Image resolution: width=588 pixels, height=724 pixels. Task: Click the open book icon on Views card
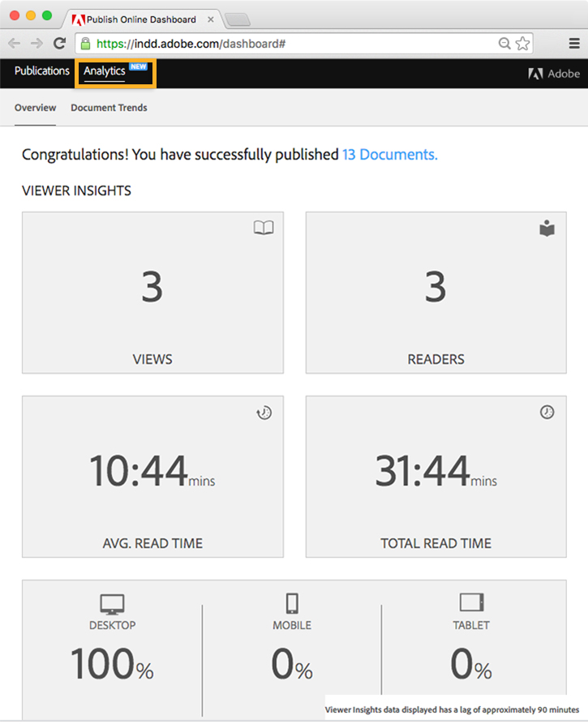(x=264, y=229)
